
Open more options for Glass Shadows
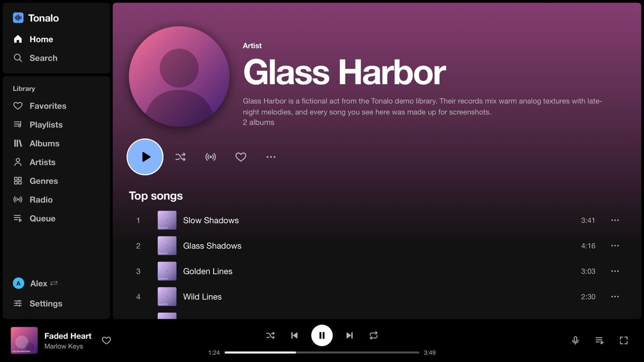pos(615,246)
